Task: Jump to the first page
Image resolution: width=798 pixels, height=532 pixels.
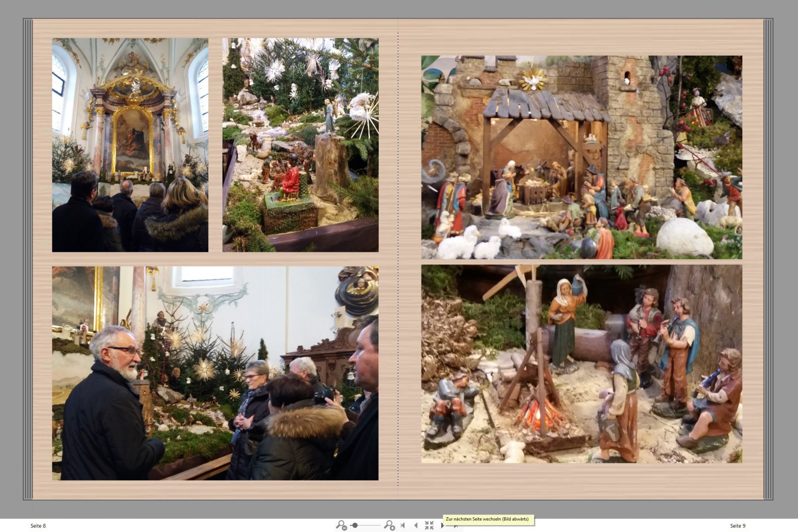Action: click(x=403, y=525)
